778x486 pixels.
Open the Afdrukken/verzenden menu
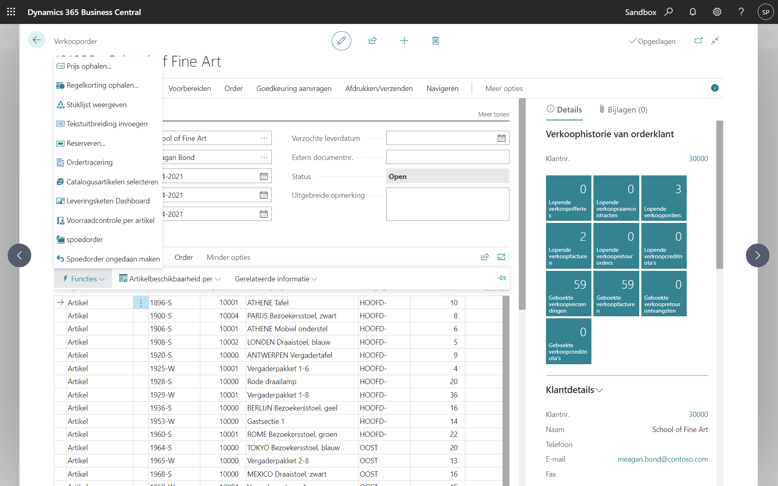pyautogui.click(x=379, y=88)
